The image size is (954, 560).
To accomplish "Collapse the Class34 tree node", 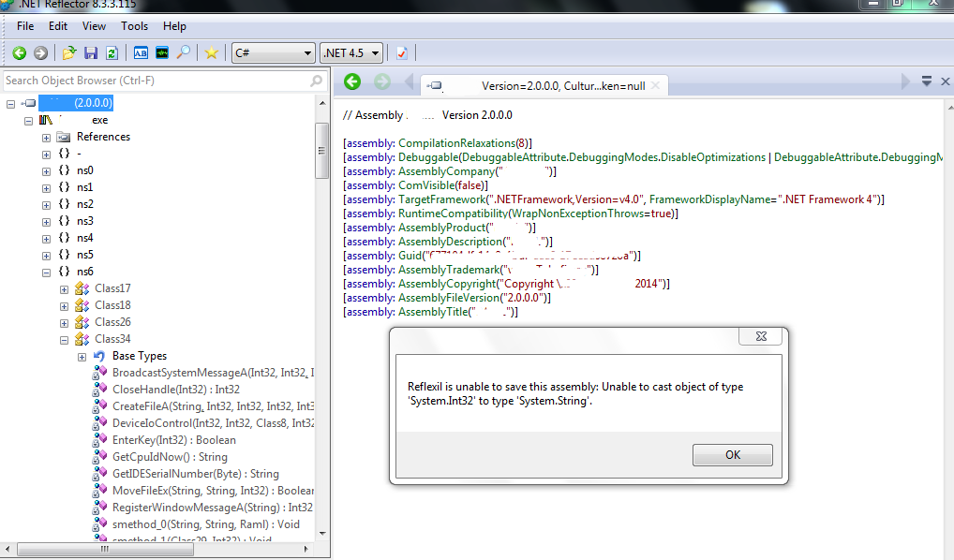I will pos(65,339).
